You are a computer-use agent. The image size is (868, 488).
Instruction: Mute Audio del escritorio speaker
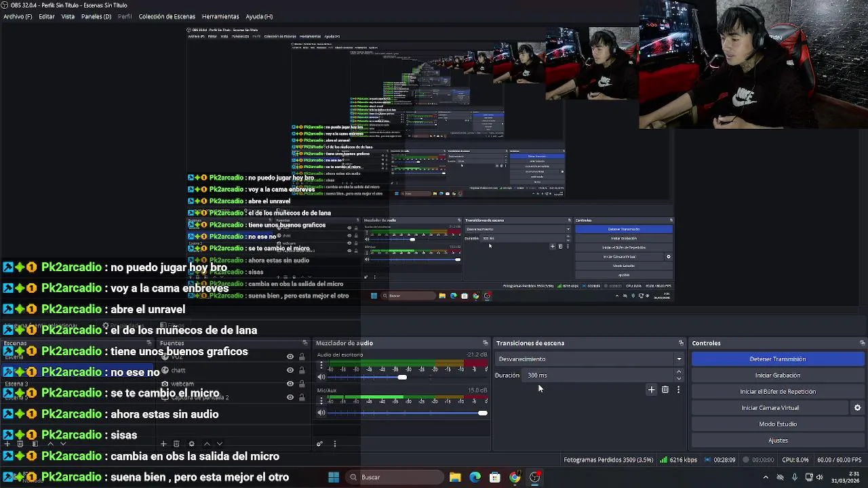(321, 377)
